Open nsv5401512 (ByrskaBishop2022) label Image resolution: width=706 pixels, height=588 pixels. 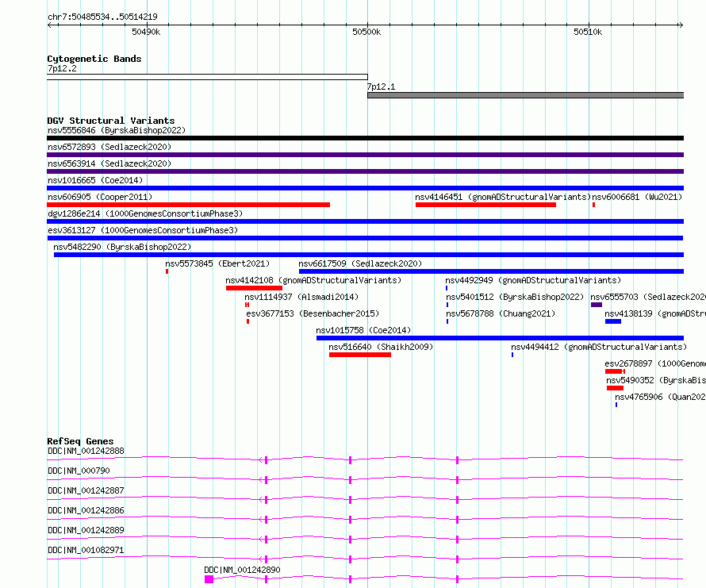(515, 297)
